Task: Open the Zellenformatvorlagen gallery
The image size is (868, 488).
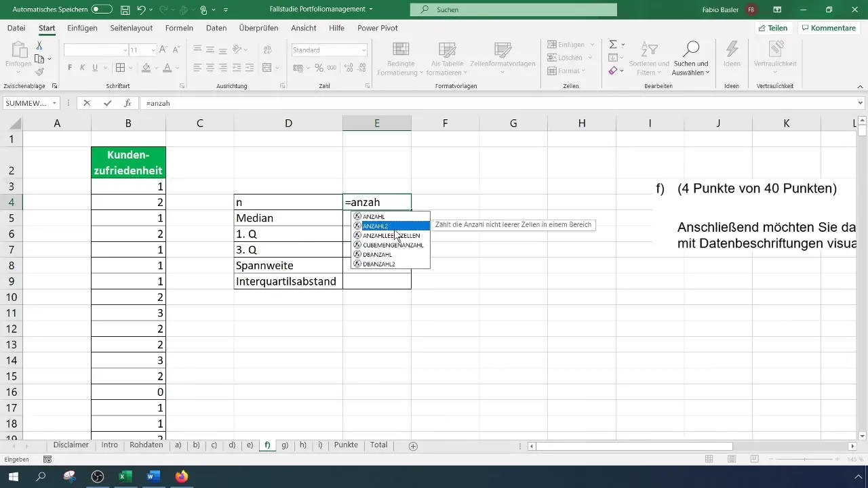Action: point(502,58)
